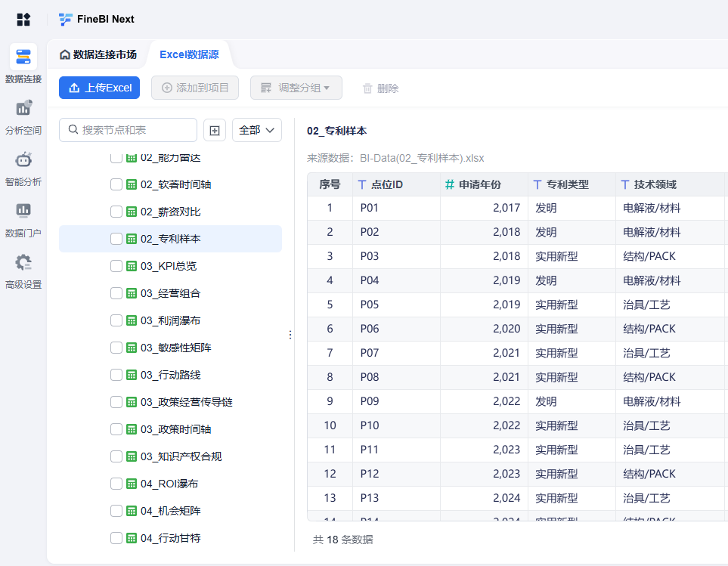
Task: Click the 添加到项目 button
Action: (x=195, y=88)
